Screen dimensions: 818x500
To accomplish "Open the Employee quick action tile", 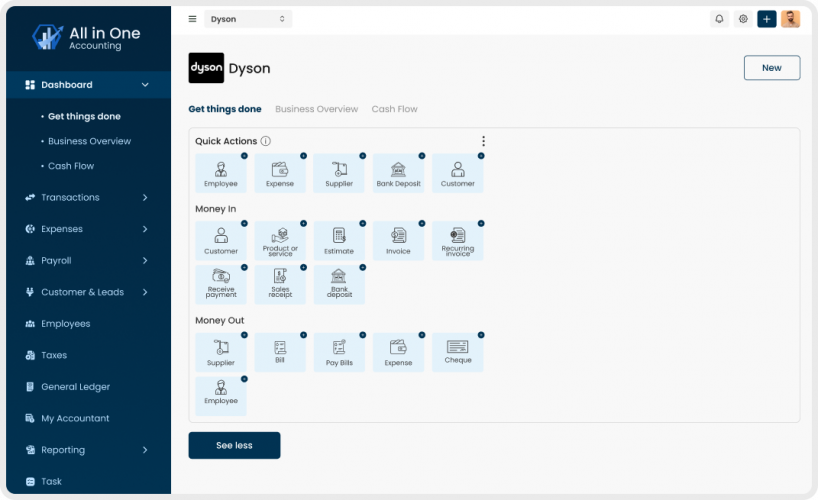I will pos(221,173).
